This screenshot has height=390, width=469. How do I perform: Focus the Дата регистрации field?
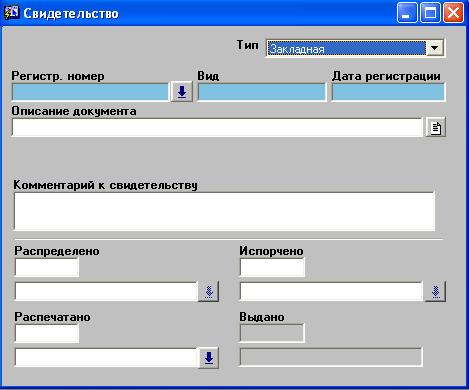pos(388,92)
